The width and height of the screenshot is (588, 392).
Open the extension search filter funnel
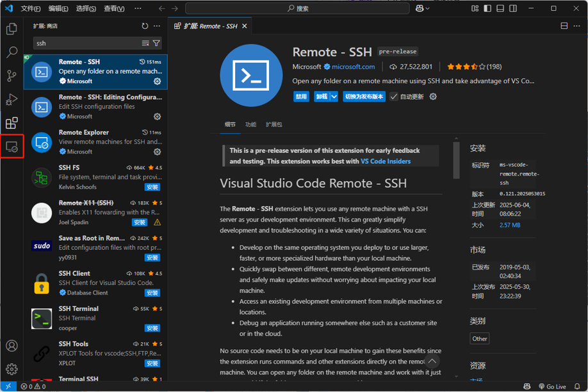tap(156, 43)
